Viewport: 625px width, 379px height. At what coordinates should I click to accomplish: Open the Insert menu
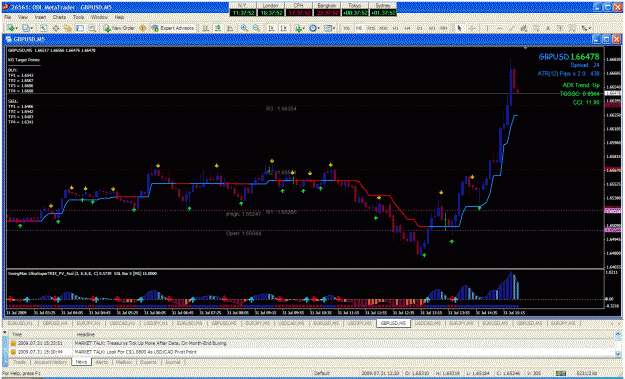41,18
